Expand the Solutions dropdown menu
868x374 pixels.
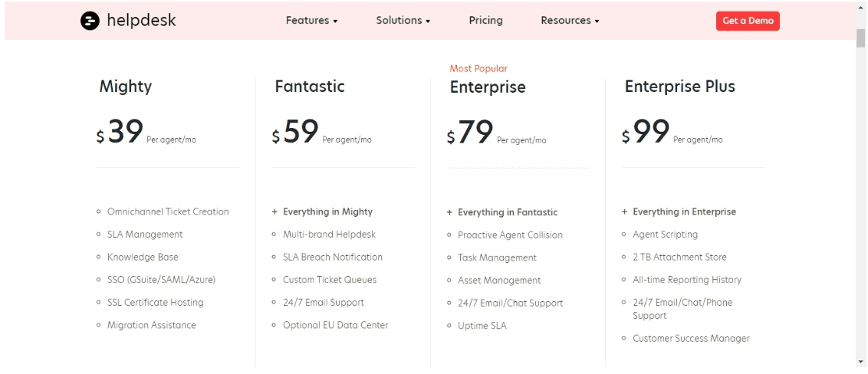click(x=403, y=21)
